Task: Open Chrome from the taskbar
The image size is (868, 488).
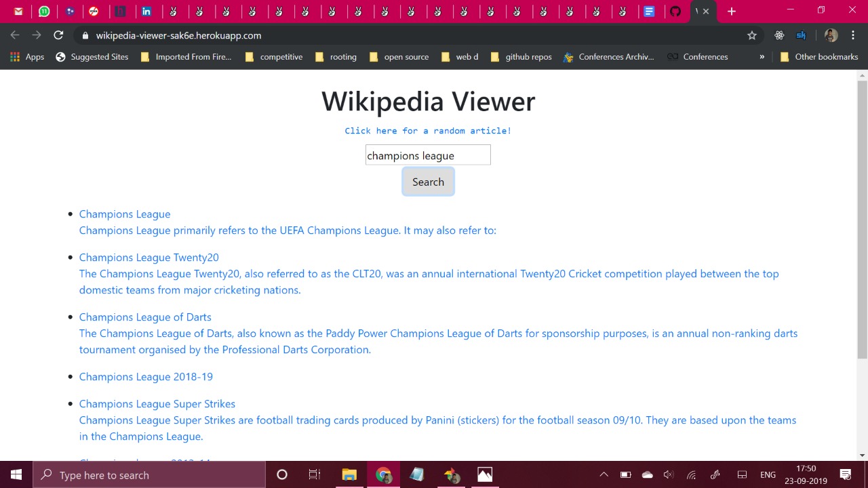Action: point(384,474)
